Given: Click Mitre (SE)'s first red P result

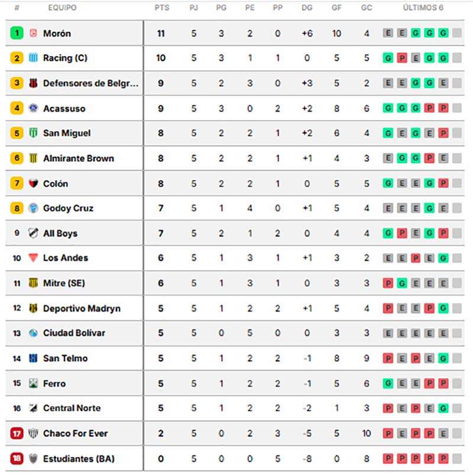Looking at the screenshot, I should tap(388, 283).
